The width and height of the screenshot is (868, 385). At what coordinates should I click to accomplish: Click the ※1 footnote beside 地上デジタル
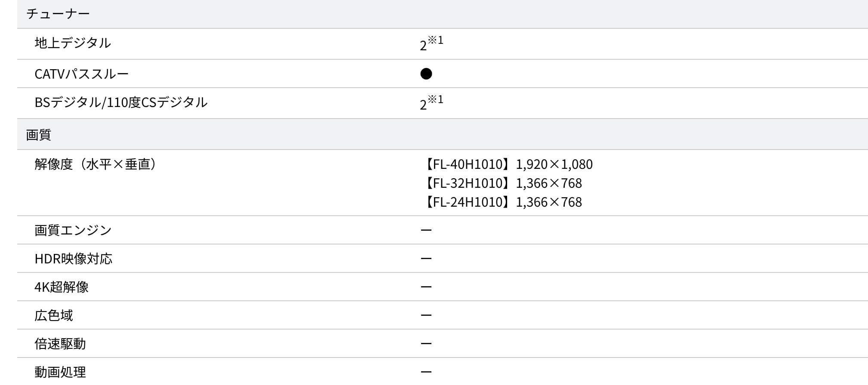[435, 40]
